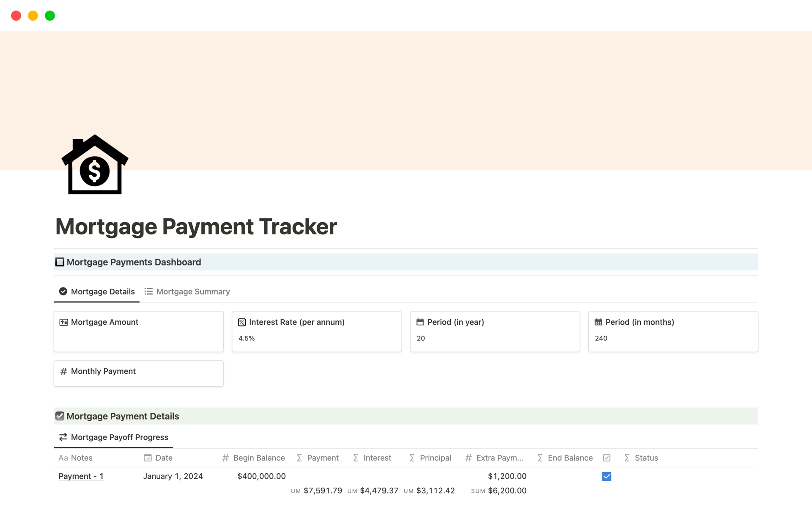Toggle the Status checkbox for Payment - 1
Screen dimensions: 812x508
click(606, 476)
